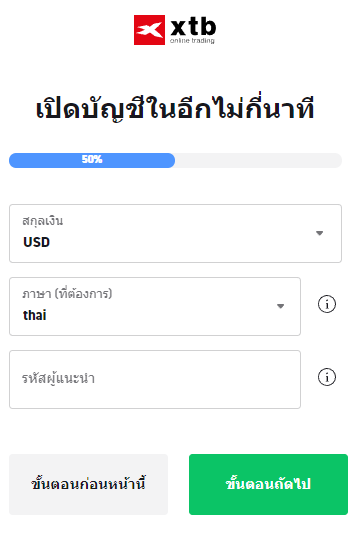Select the thai value in language field
The image size is (364, 555).
(34, 315)
